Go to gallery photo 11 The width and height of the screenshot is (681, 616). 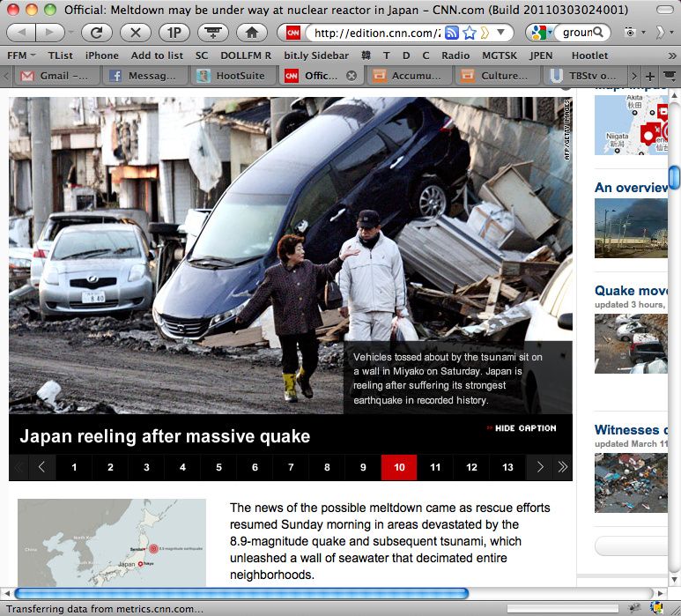click(435, 467)
